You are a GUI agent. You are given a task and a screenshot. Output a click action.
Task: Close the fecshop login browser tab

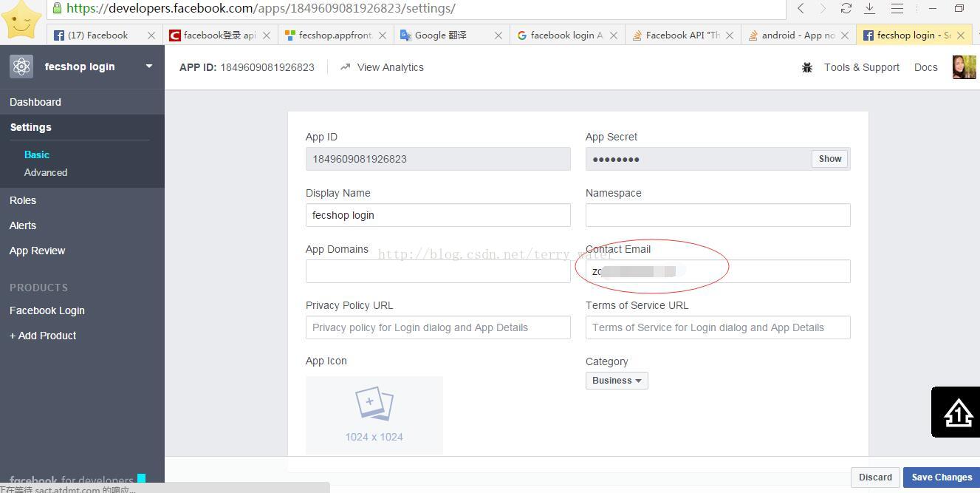click(x=961, y=35)
